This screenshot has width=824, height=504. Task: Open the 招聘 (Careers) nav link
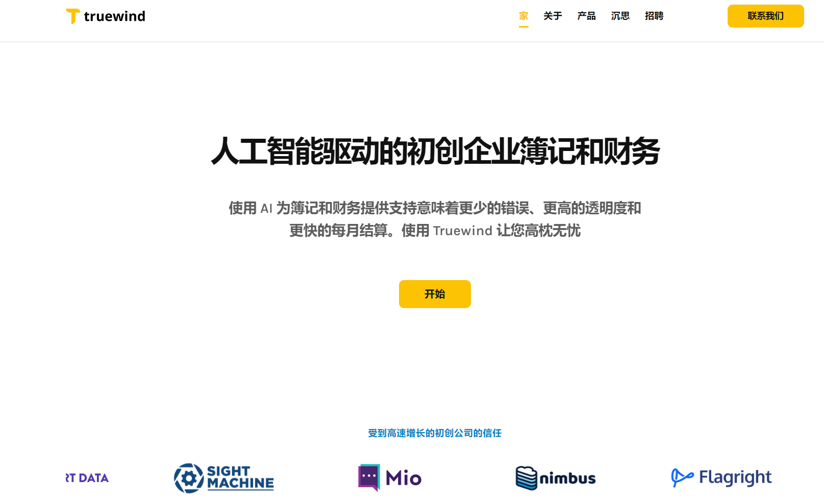tap(654, 16)
